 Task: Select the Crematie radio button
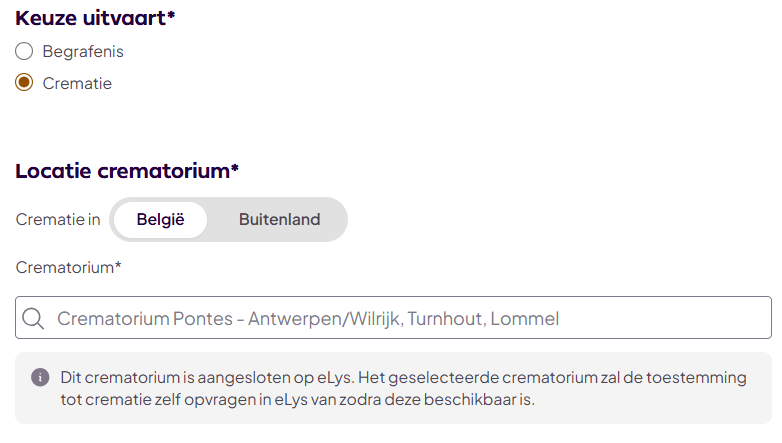point(25,83)
